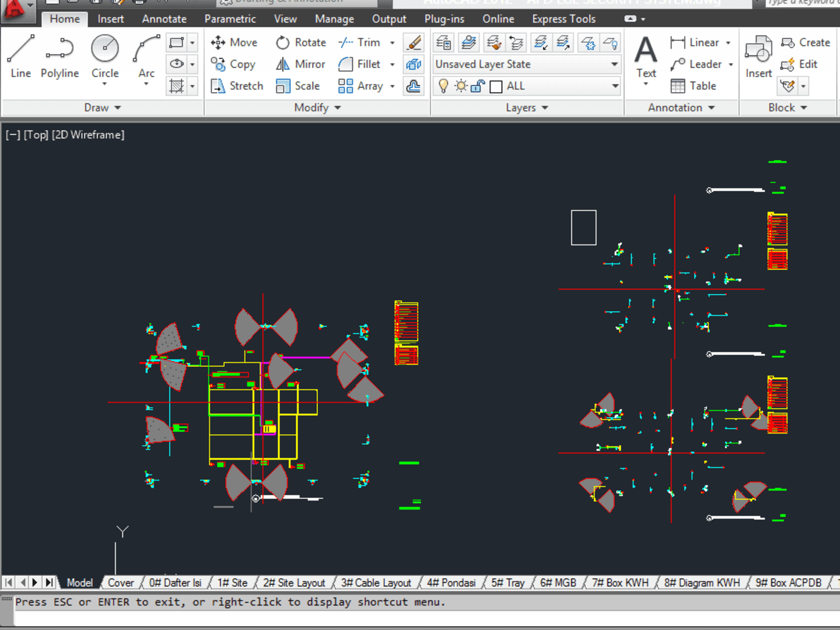Click the Rectangle tool icon
840x630 pixels.
pos(176,43)
